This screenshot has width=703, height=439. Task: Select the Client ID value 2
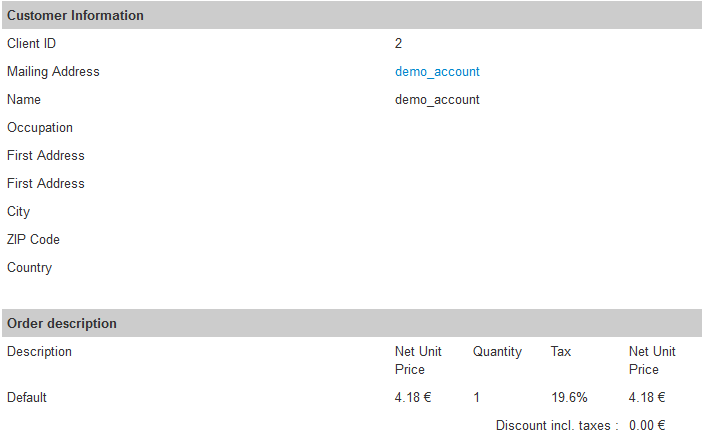(x=398, y=43)
